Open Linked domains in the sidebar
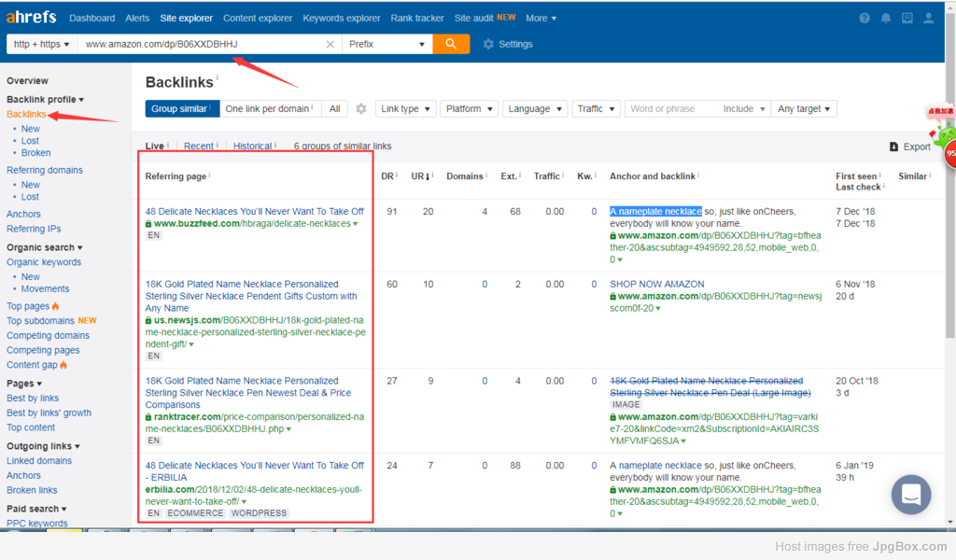 pos(39,461)
